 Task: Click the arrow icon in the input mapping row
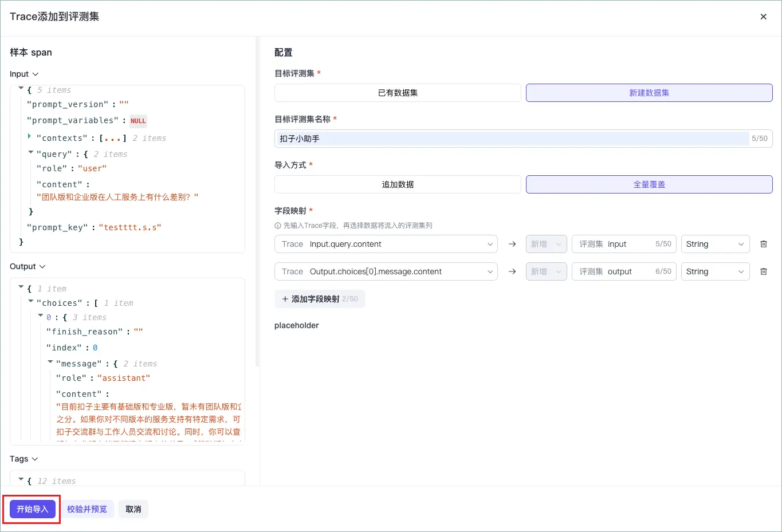tap(512, 244)
